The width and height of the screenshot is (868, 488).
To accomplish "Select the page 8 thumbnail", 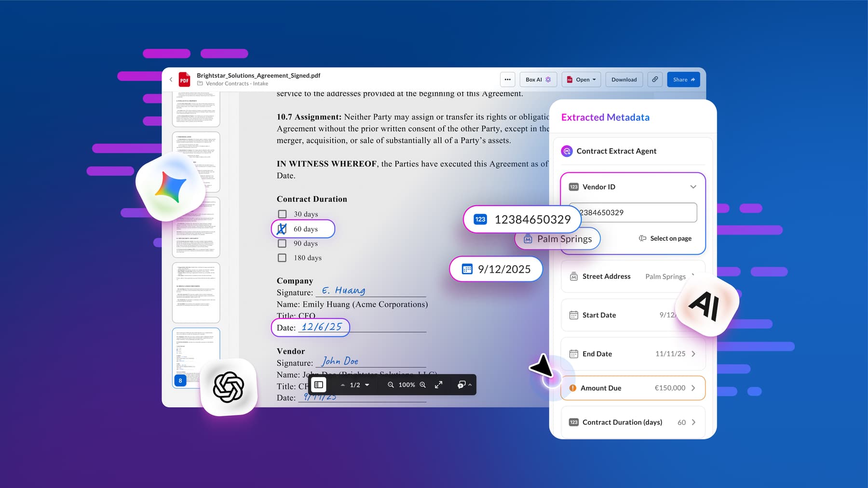I will 196,357.
